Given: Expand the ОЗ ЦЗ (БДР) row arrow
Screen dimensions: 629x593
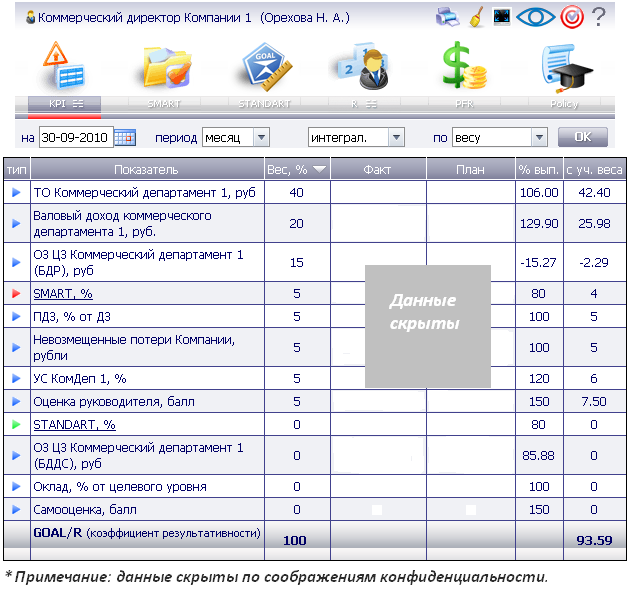Looking at the screenshot, I should (x=16, y=262).
